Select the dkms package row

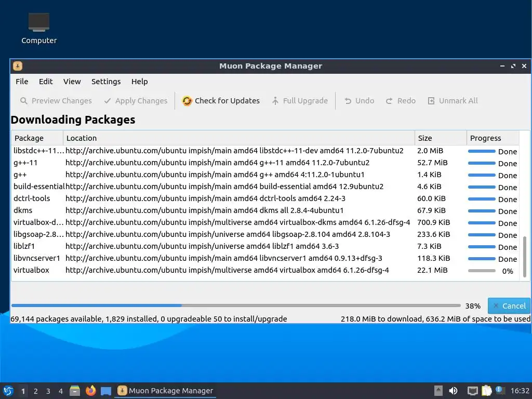pos(265,210)
